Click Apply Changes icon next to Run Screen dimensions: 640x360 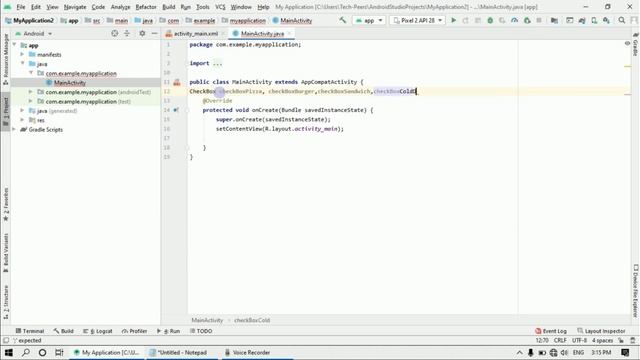coord(465,20)
